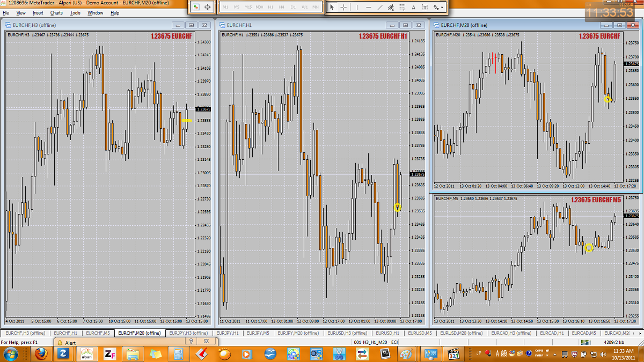644x362 pixels.
Task: Click the chart tabs right scroll arrow
Action: click(640, 333)
